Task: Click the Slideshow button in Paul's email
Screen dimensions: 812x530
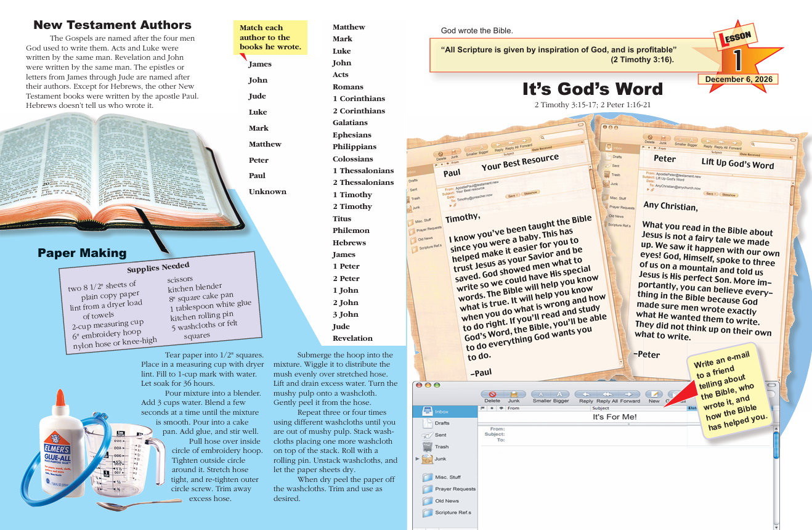Action: point(530,192)
